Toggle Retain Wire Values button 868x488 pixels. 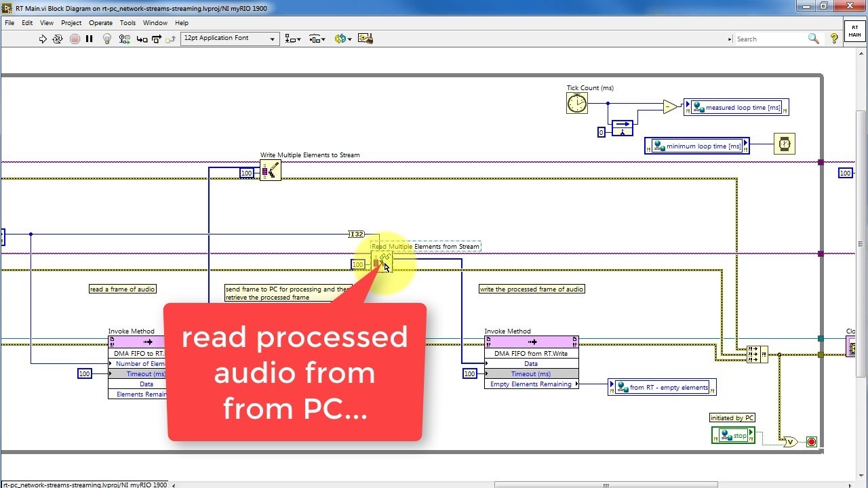[x=124, y=39]
